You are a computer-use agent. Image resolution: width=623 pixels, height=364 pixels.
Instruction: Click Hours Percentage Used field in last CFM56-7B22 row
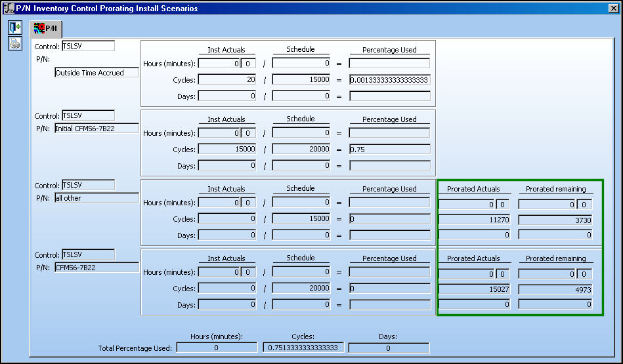coord(390,272)
